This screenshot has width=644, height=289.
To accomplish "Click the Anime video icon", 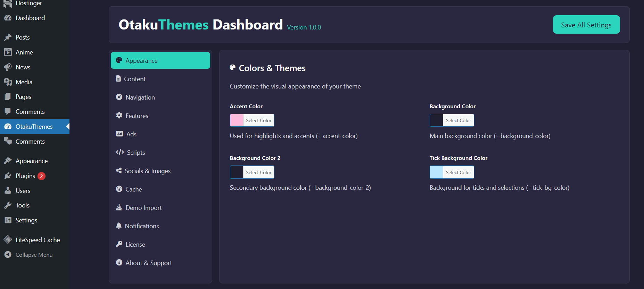I will tap(8, 52).
